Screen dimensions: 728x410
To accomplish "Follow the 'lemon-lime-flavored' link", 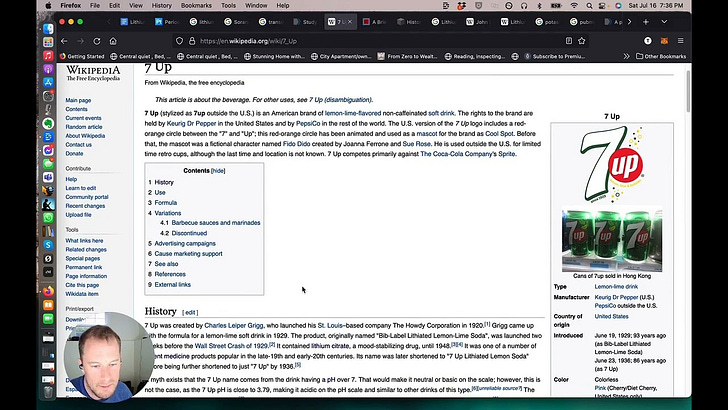I will 353,113.
